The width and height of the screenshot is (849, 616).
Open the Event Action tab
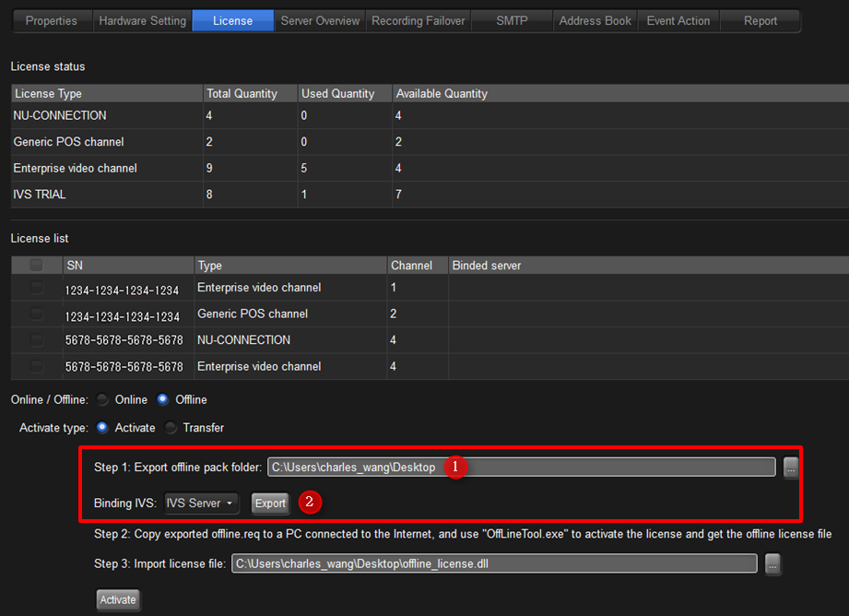click(678, 20)
